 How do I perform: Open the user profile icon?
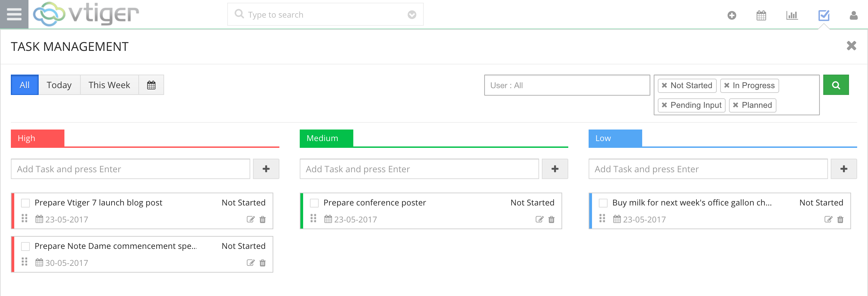(x=853, y=15)
